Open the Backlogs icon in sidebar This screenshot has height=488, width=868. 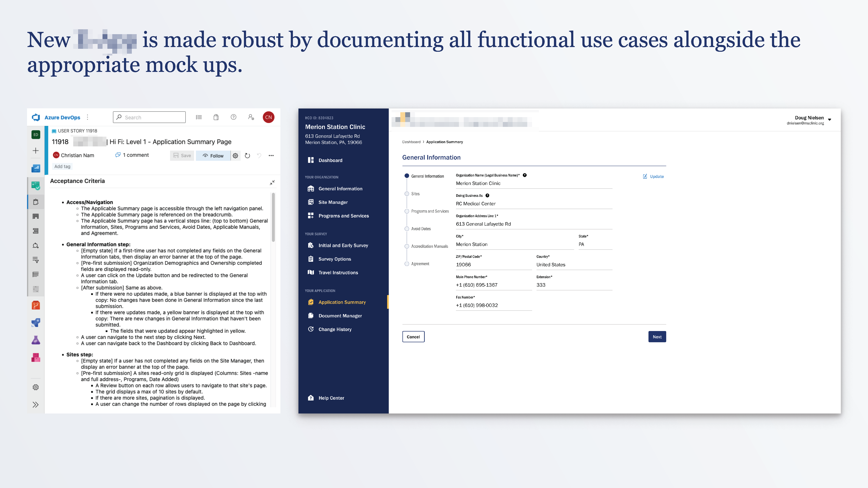[x=36, y=231]
